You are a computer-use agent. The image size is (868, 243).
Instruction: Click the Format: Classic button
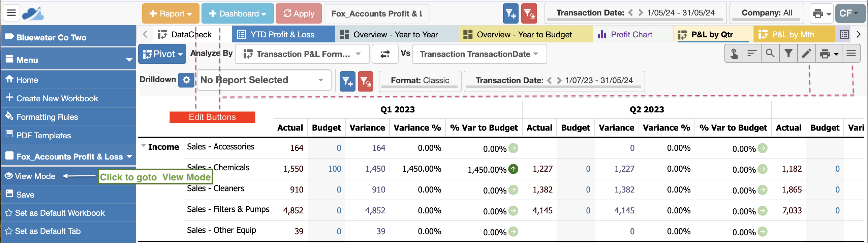(420, 81)
